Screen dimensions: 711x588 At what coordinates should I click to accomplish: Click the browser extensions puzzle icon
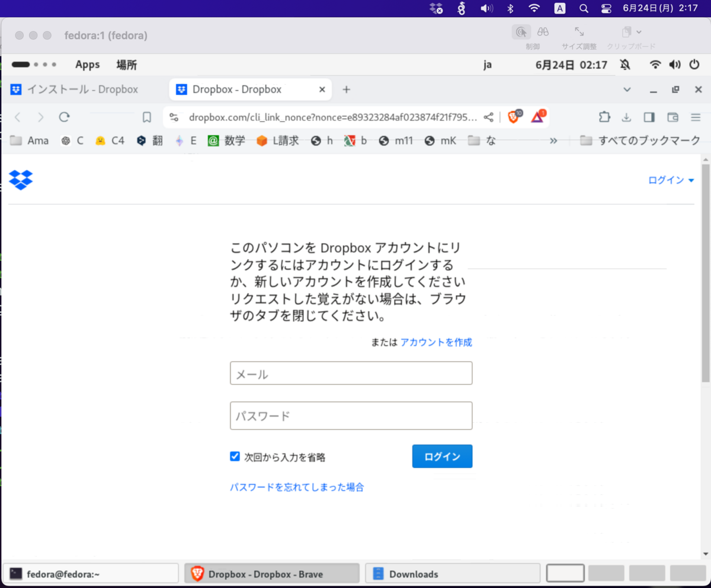tap(604, 117)
